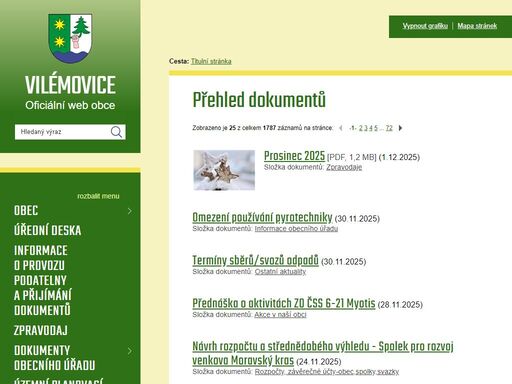Open 'Přednáška o aktivitách ZO ČSS 6-21 Myotis'
The width and height of the screenshot is (512, 384).
coord(284,304)
